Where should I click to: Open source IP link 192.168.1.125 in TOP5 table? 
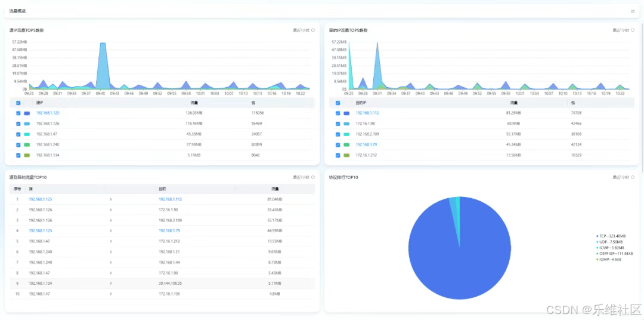[48, 113]
